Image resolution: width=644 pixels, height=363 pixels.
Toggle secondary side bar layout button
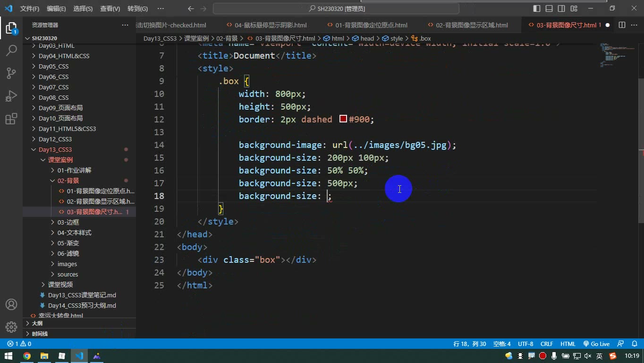pyautogui.click(x=561, y=9)
